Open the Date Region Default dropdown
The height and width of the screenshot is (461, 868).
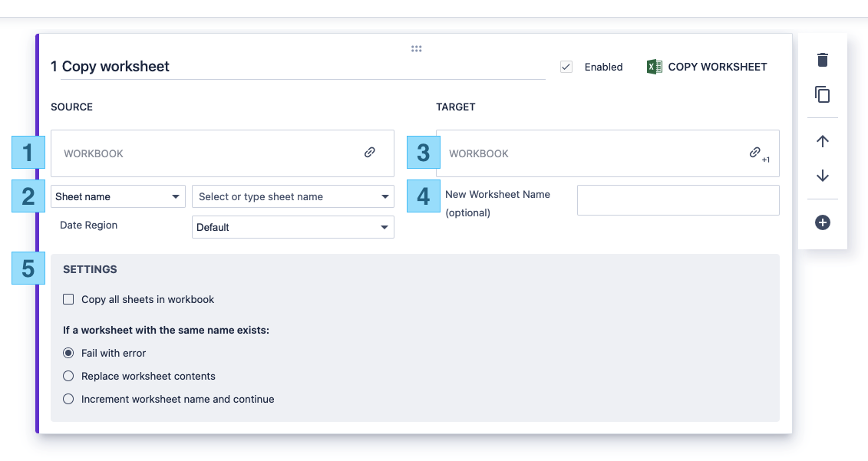[x=292, y=227]
